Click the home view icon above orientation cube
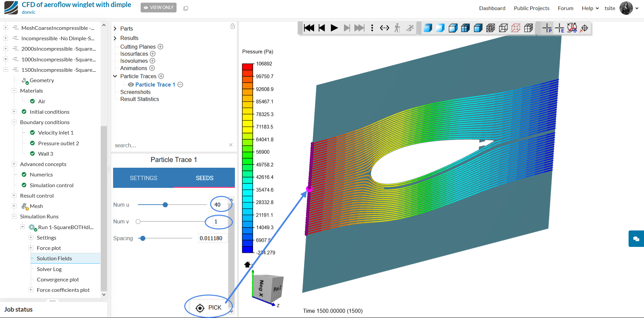644x318 pixels. coord(247,265)
